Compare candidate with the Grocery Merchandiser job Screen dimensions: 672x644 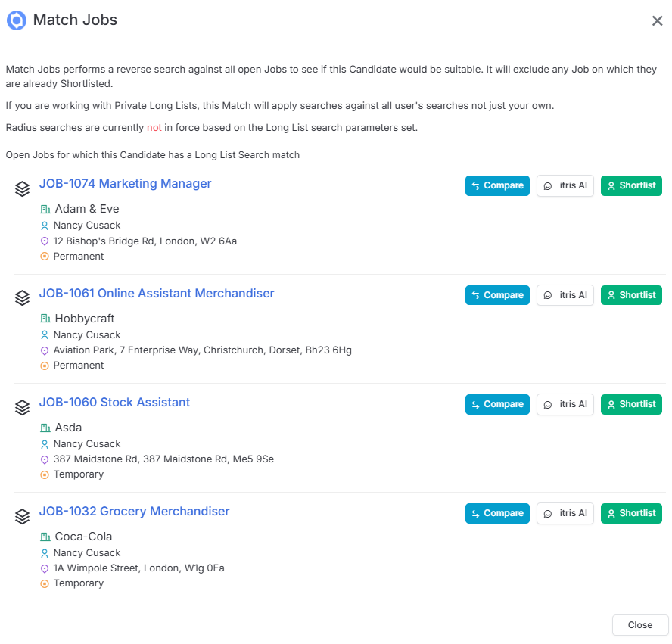coord(497,513)
